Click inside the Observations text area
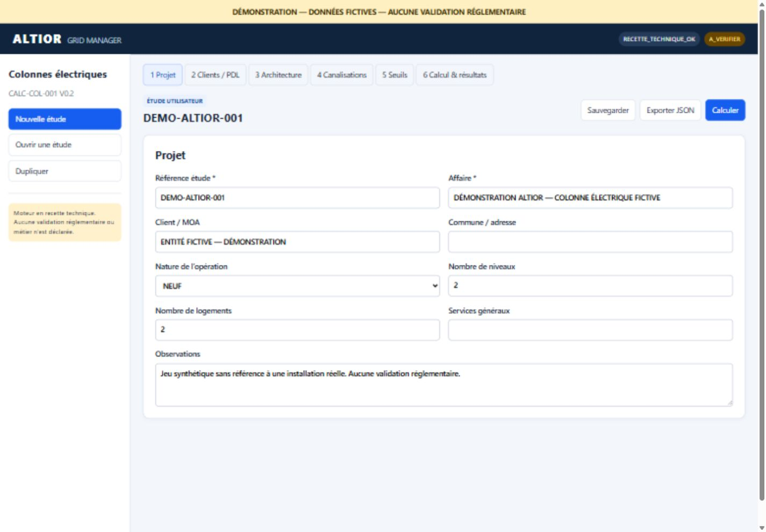This screenshot has height=532, width=766. click(x=444, y=385)
